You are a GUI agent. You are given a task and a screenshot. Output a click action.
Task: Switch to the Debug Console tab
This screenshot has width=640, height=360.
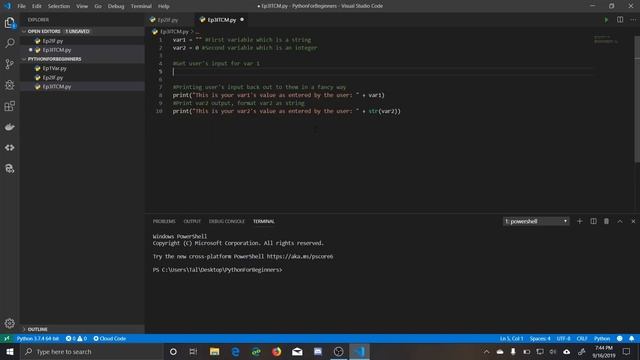click(227, 221)
